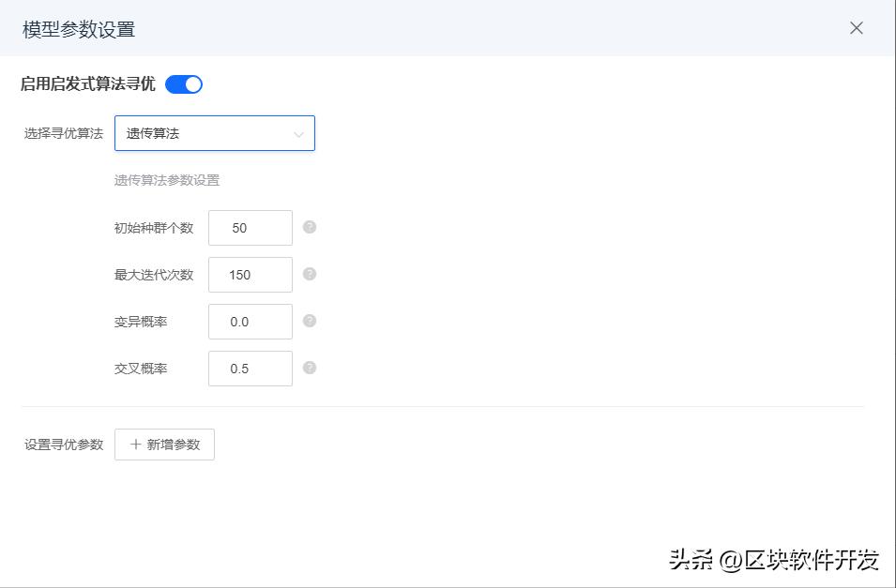Click the 遗传算法参数设置 section label
Viewport: 896px width, 588px height.
tap(164, 180)
